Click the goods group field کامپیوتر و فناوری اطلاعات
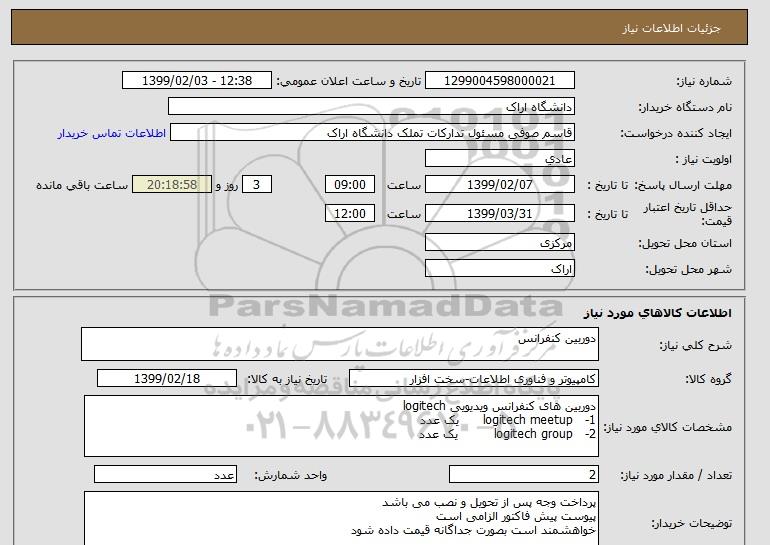 tap(473, 379)
